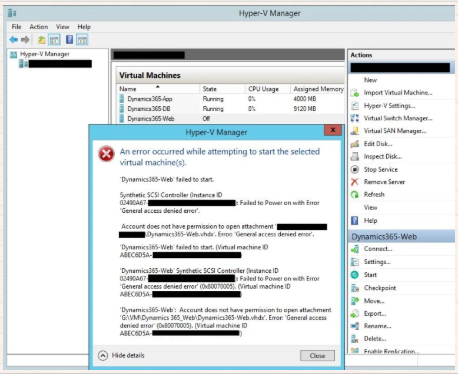Sort by the State column header
The height and width of the screenshot is (374, 458).
click(222, 89)
